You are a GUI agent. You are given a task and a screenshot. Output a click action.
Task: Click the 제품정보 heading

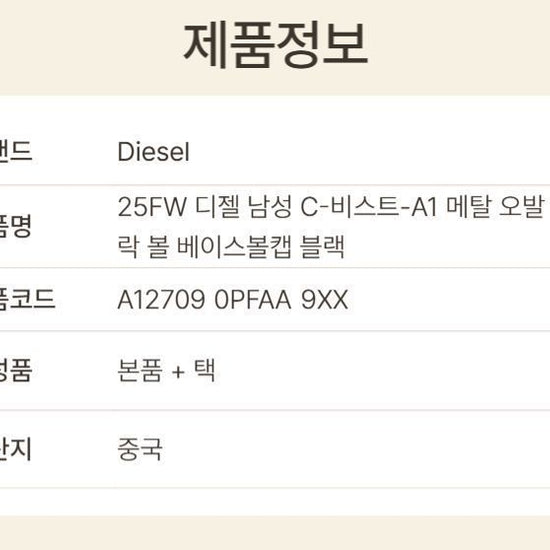276,45
